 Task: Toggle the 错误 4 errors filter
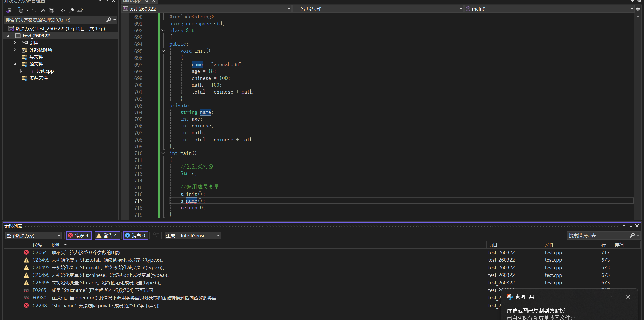click(79, 236)
